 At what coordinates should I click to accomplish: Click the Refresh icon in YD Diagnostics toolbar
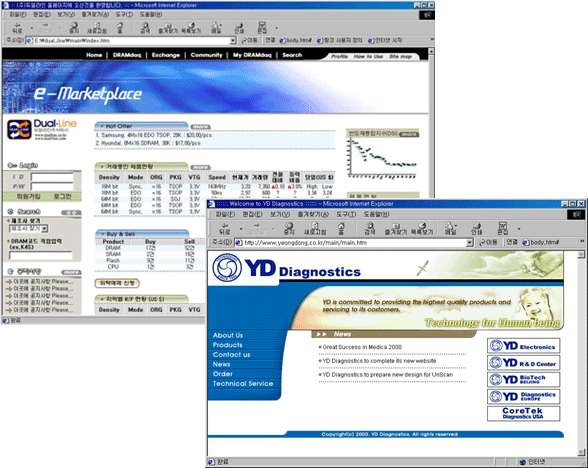[x=315, y=228]
